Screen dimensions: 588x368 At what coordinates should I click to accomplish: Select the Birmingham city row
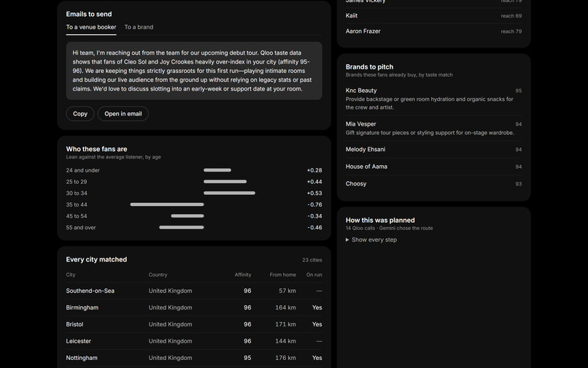coord(194,307)
